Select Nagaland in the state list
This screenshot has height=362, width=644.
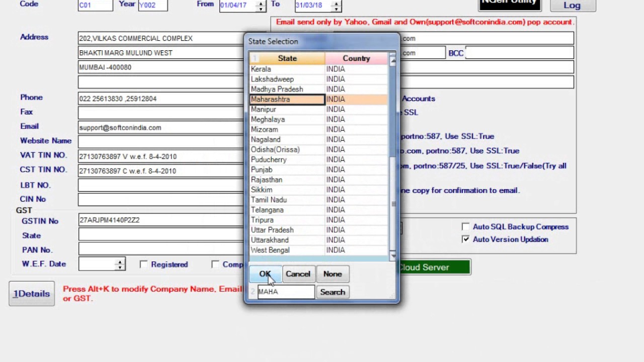(287, 139)
